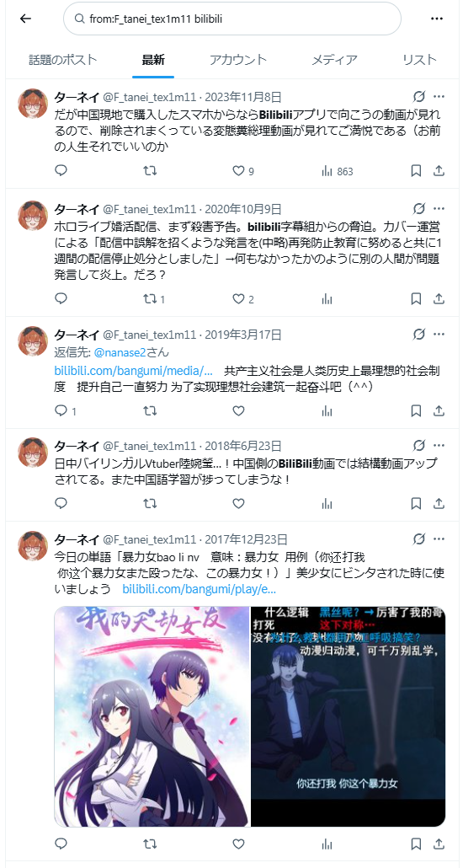View analytics showing 863 impressions
The width and height of the screenshot is (463, 868).
[x=337, y=171]
